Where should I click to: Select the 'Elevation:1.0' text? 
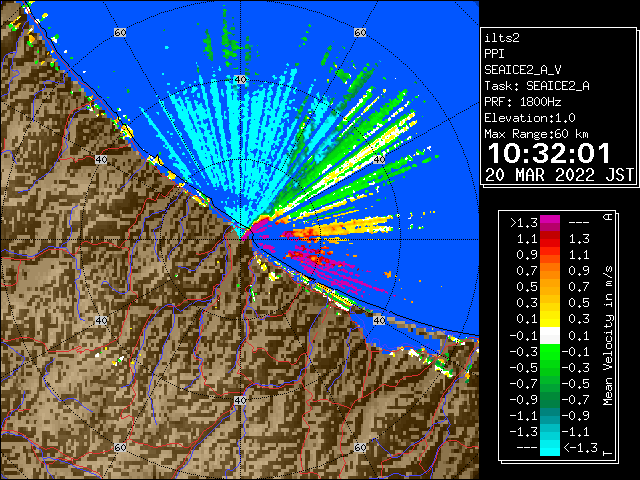[x=530, y=118]
